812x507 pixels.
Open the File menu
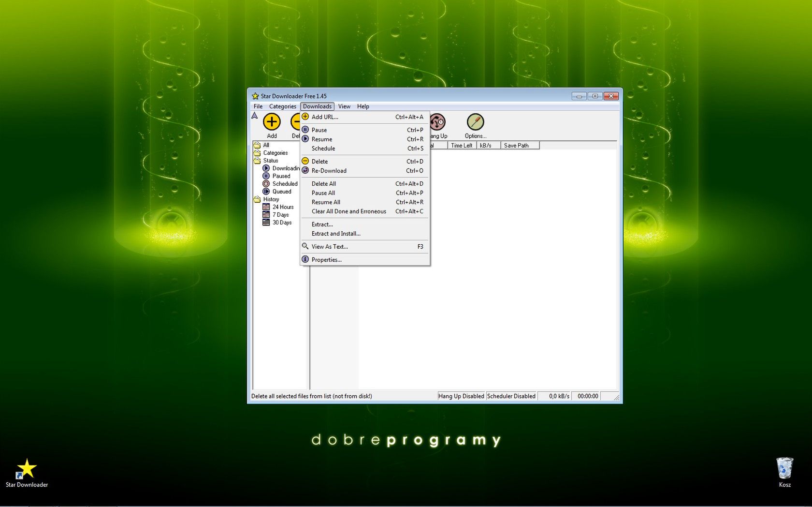pyautogui.click(x=258, y=106)
